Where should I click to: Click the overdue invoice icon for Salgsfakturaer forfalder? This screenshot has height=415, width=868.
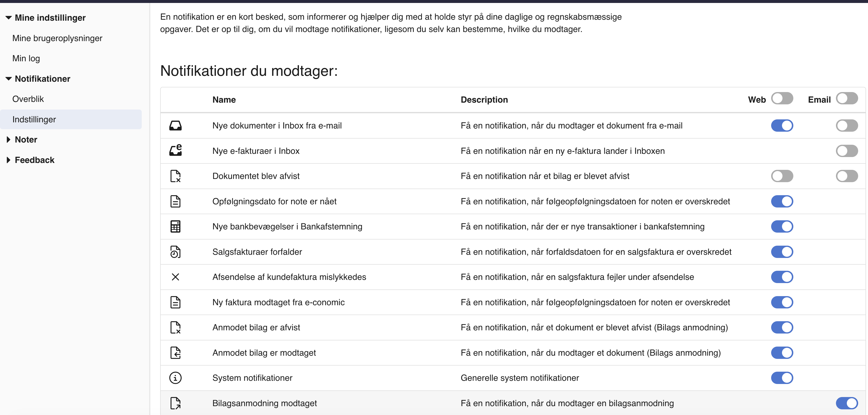175,252
